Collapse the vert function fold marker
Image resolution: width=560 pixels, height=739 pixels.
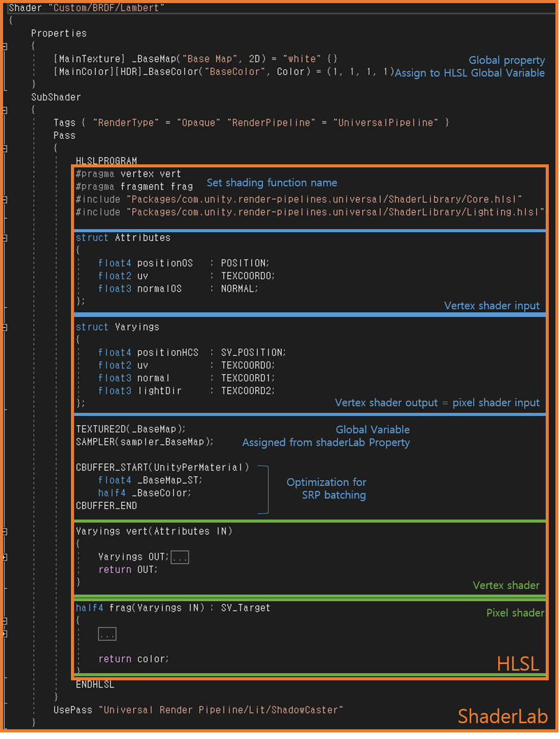coord(5,531)
